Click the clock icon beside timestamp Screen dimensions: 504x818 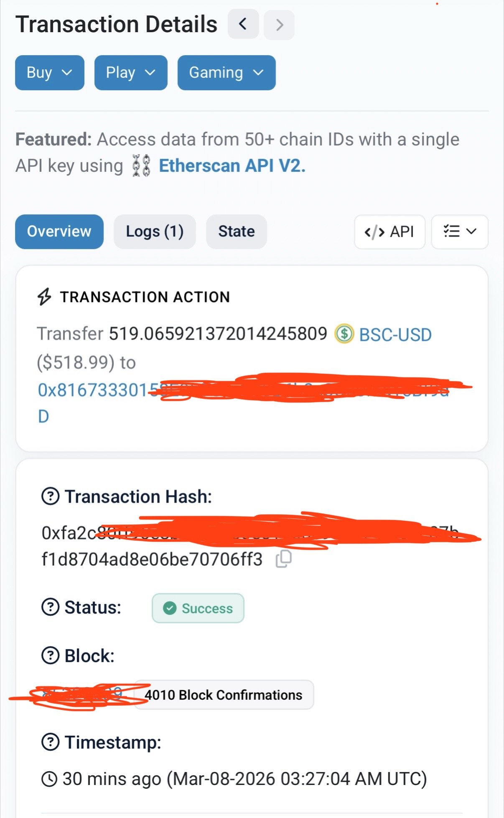(49, 779)
